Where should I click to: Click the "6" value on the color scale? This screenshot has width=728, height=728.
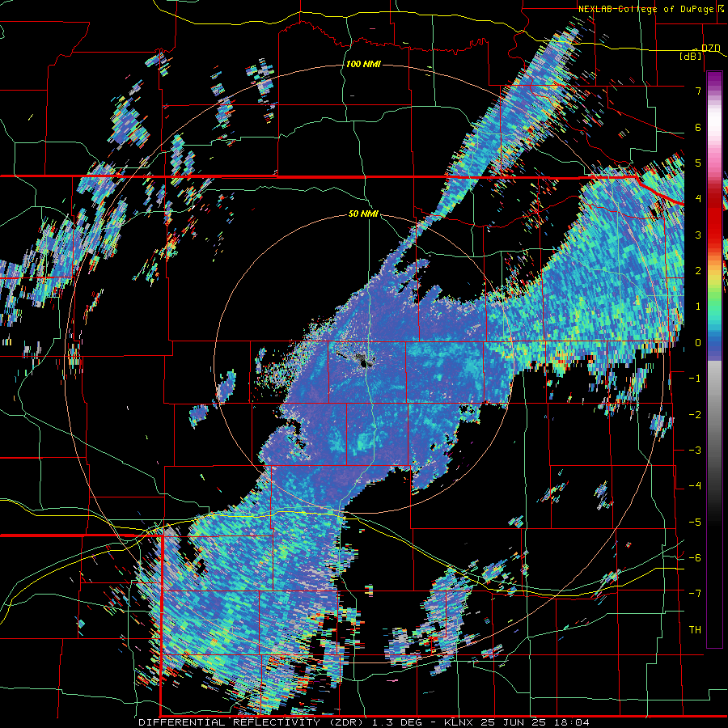(x=698, y=127)
